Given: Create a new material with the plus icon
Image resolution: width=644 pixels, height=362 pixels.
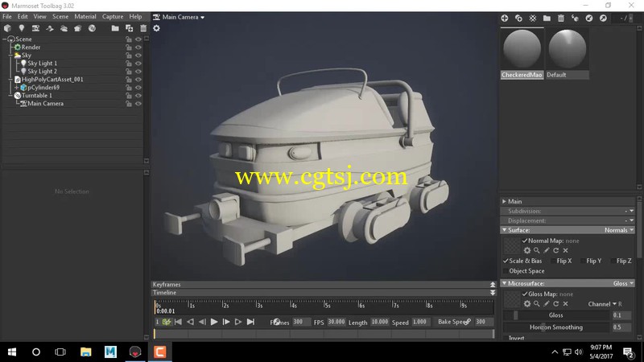Looking at the screenshot, I should click(x=505, y=18).
